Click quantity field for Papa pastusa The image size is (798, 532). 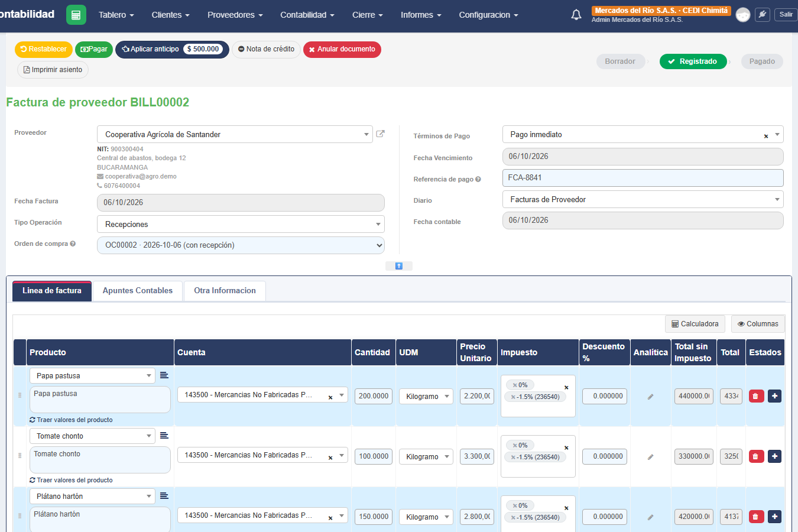coord(374,396)
